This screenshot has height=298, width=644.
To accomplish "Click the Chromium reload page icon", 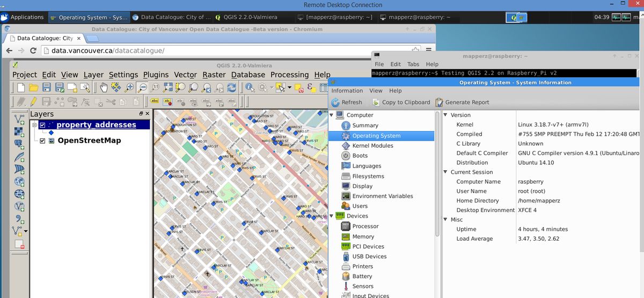I will (x=33, y=50).
